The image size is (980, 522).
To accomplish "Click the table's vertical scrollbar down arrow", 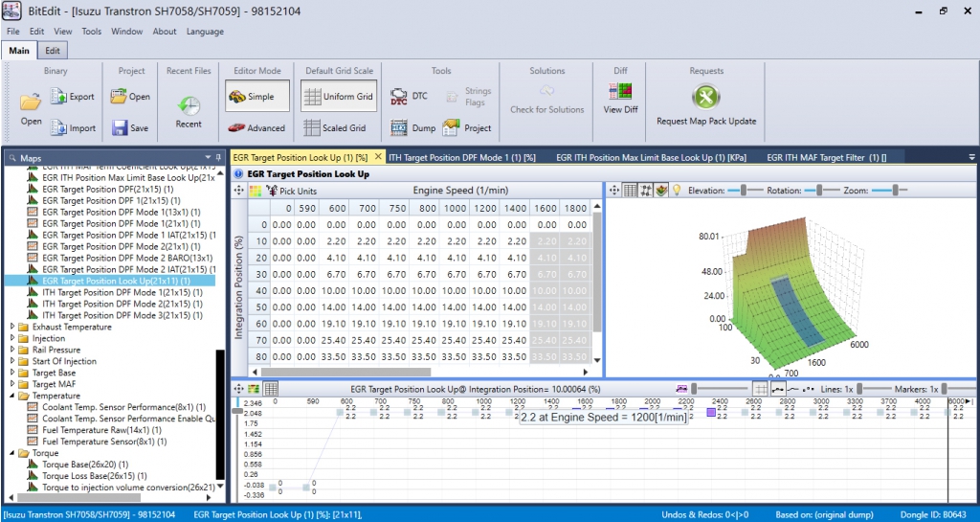I will [x=597, y=360].
